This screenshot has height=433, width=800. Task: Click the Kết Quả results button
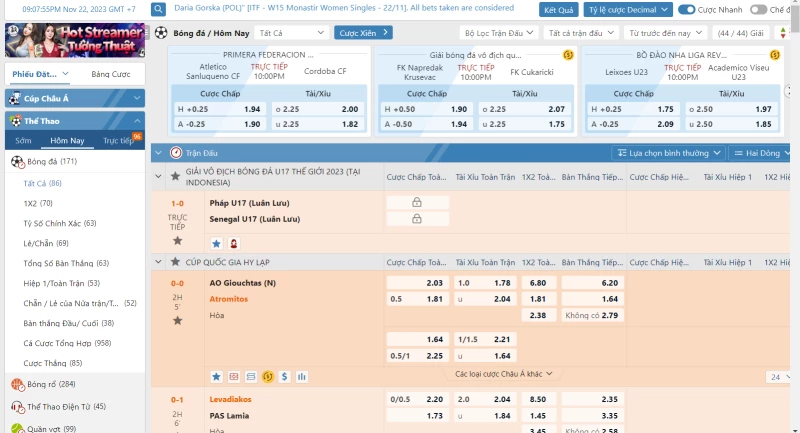tap(558, 10)
